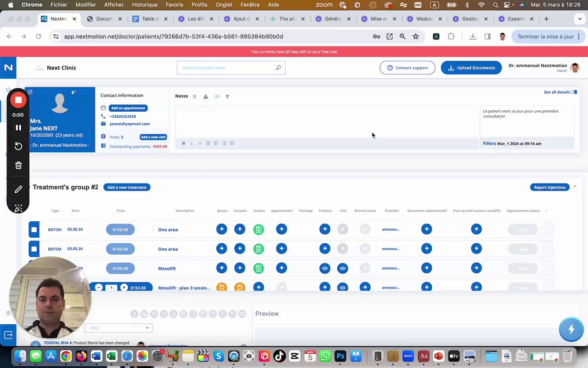Open the green invoice of second BOTOX row

tap(259, 248)
